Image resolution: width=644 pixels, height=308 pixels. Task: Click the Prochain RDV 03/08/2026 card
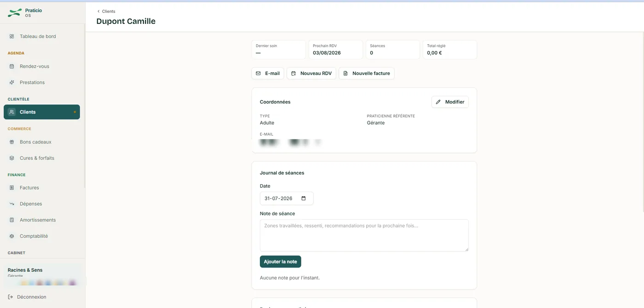(336, 50)
